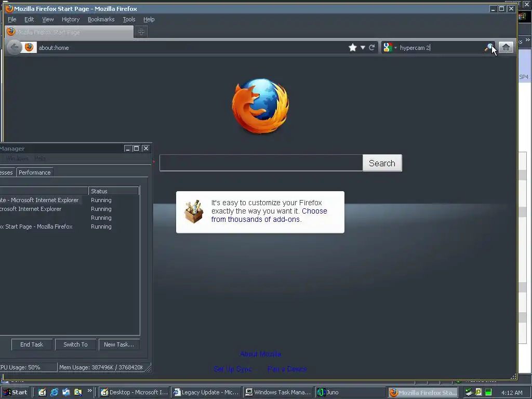
Task: Click the 4:12 AM system clock
Action: click(512, 393)
